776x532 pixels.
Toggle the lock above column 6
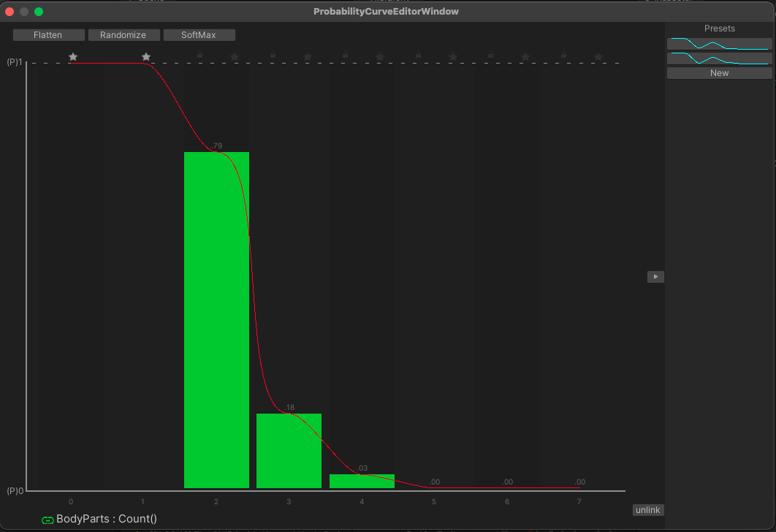[490, 55]
